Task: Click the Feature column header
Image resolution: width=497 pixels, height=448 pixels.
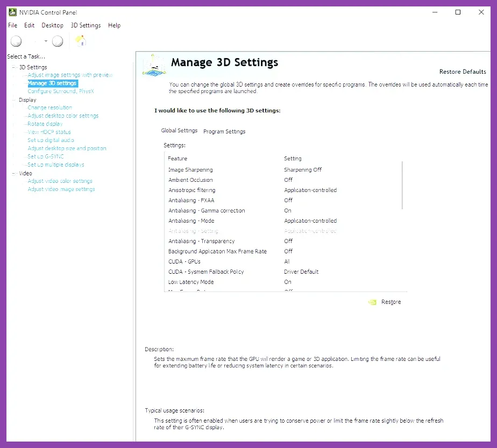Action: pos(177,159)
